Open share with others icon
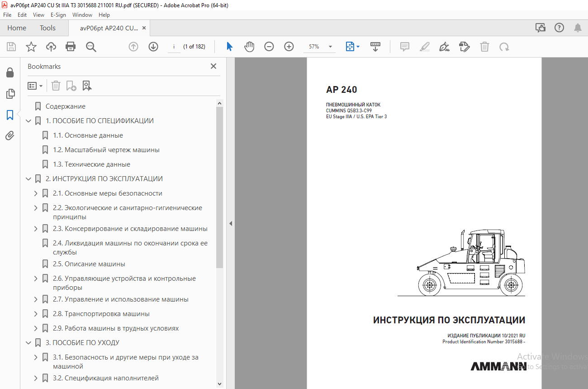This screenshot has width=588, height=389. pos(541,28)
